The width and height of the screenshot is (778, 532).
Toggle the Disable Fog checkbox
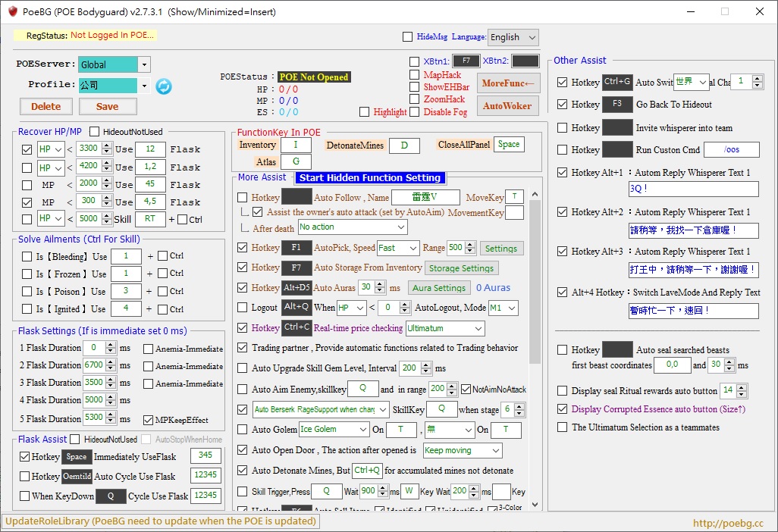click(414, 112)
